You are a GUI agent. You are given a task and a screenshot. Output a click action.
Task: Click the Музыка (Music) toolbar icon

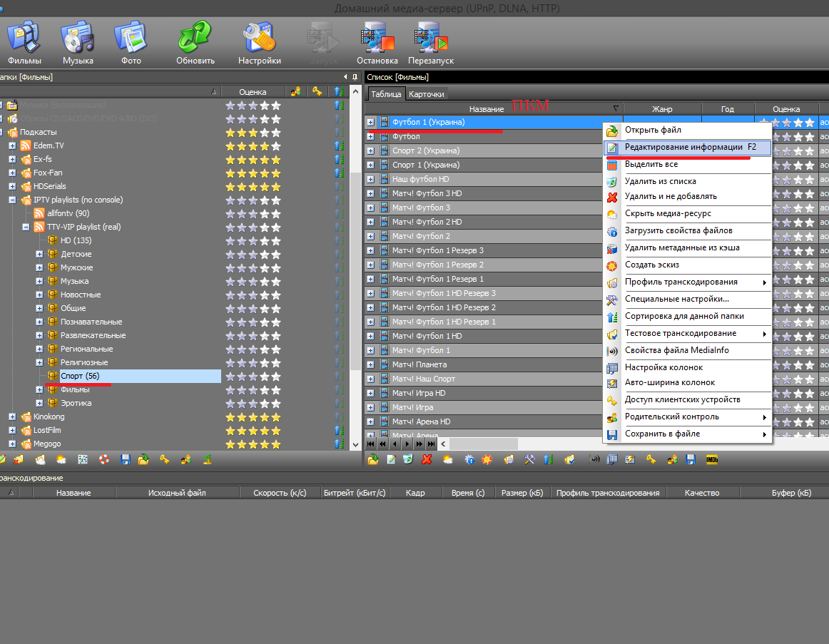pyautogui.click(x=78, y=43)
